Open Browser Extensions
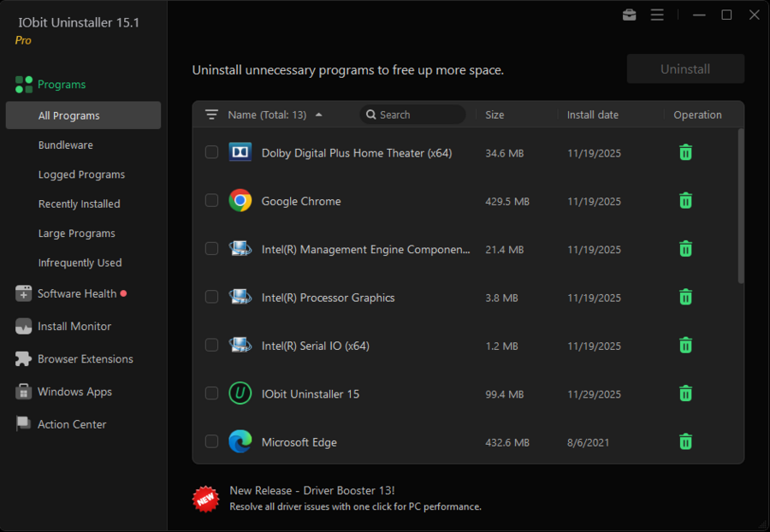The height and width of the screenshot is (532, 770). click(85, 358)
